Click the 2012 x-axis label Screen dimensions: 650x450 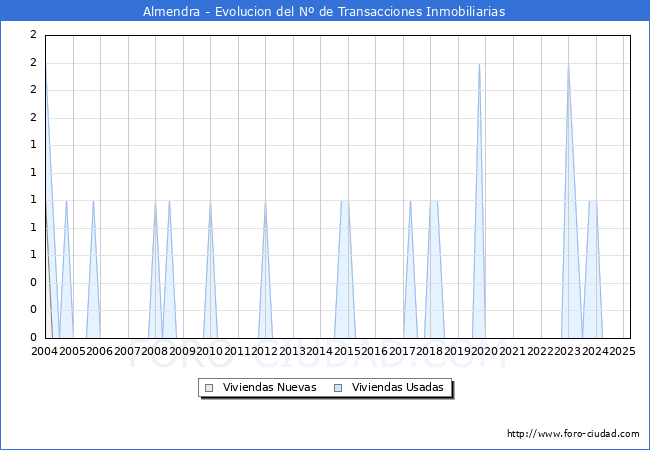[x=265, y=351]
